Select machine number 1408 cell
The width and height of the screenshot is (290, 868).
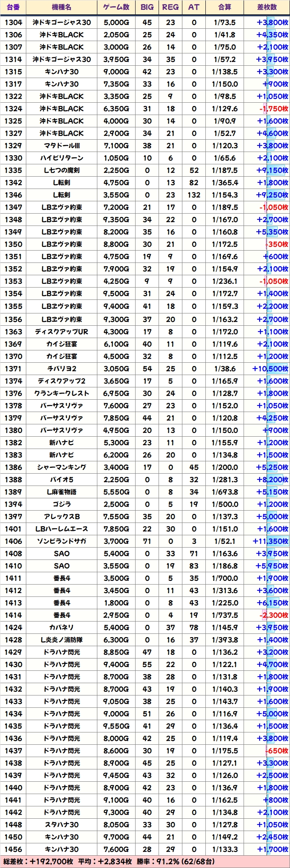(14, 553)
